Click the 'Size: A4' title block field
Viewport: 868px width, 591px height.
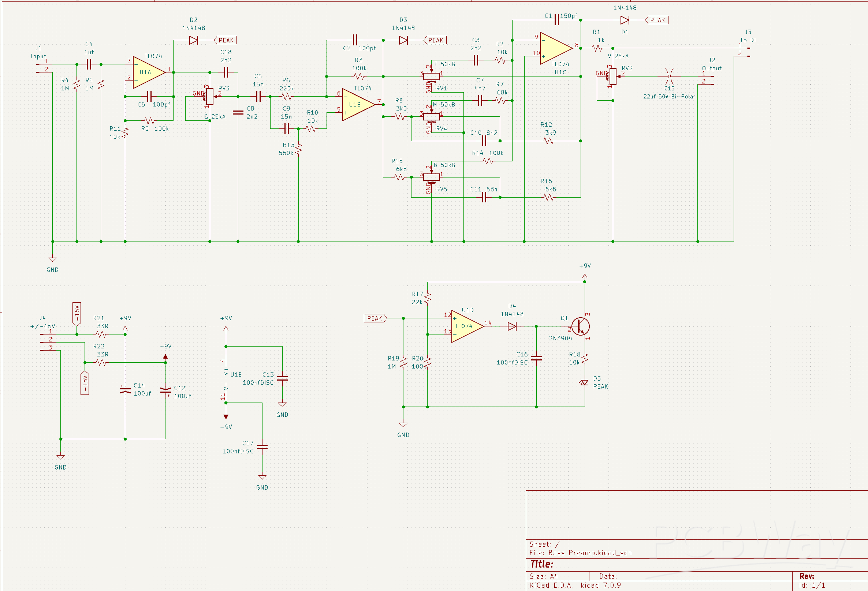[544, 576]
